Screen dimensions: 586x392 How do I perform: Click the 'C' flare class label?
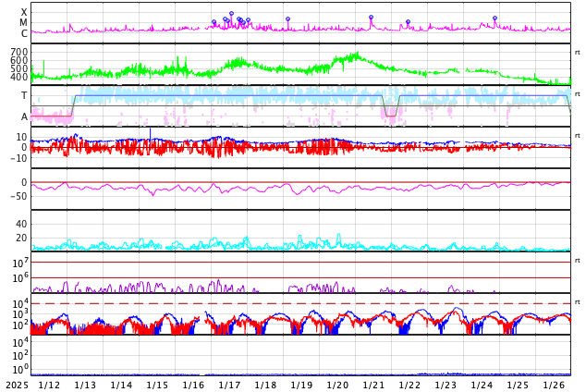coord(24,33)
